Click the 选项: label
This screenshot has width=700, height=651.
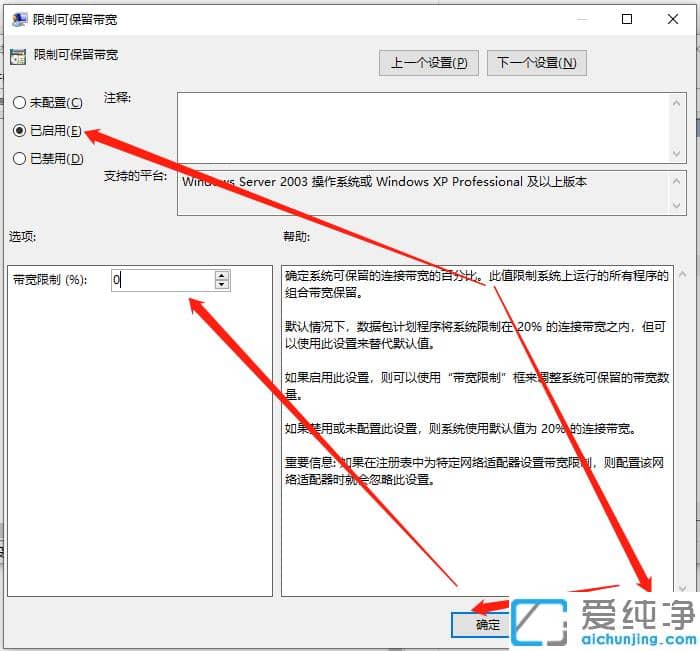click(23, 236)
